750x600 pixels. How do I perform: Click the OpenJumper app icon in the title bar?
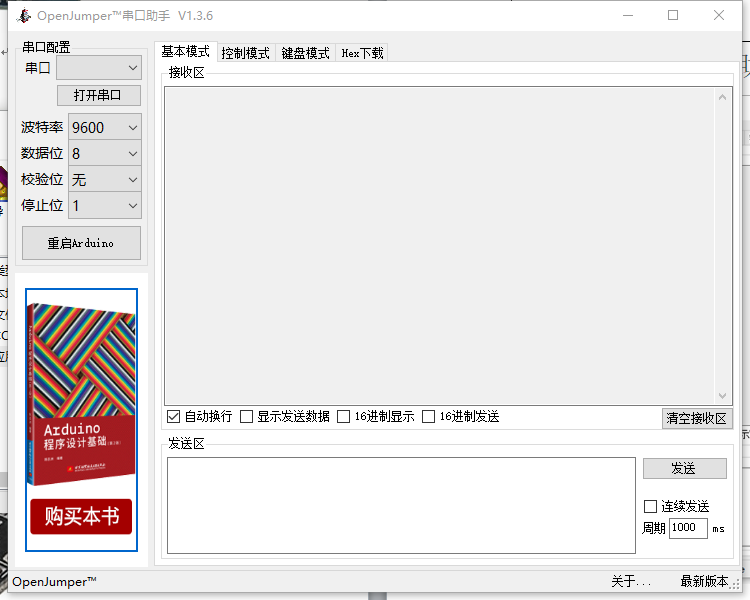(x=23, y=15)
